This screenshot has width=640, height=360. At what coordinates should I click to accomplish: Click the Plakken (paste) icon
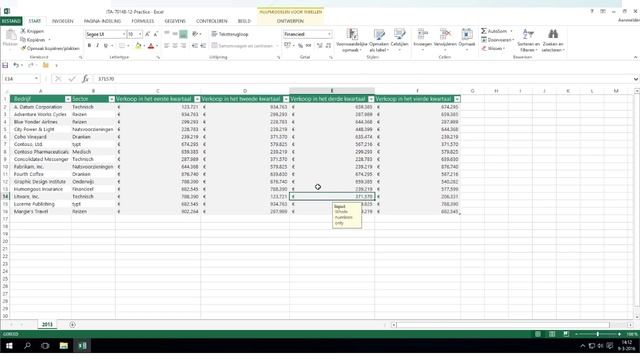(x=10, y=36)
